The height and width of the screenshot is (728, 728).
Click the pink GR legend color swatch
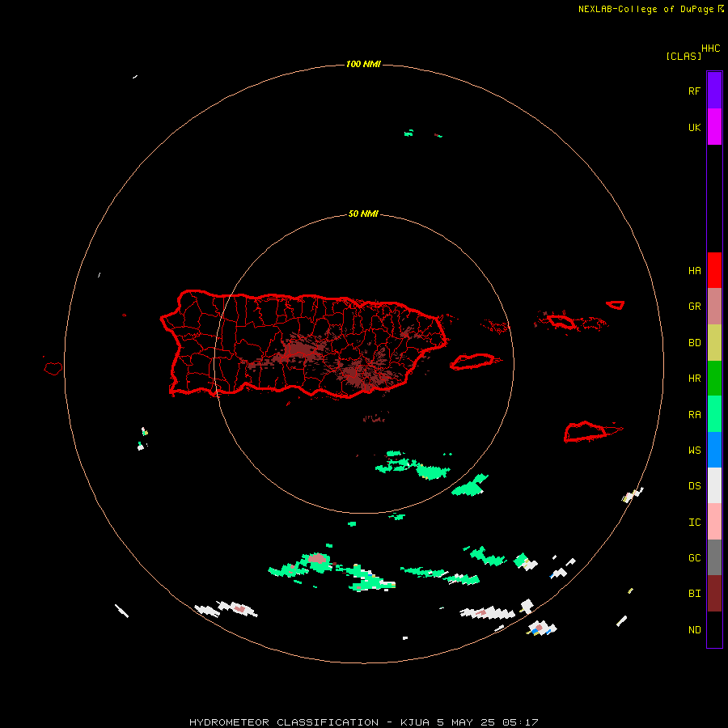[714, 307]
